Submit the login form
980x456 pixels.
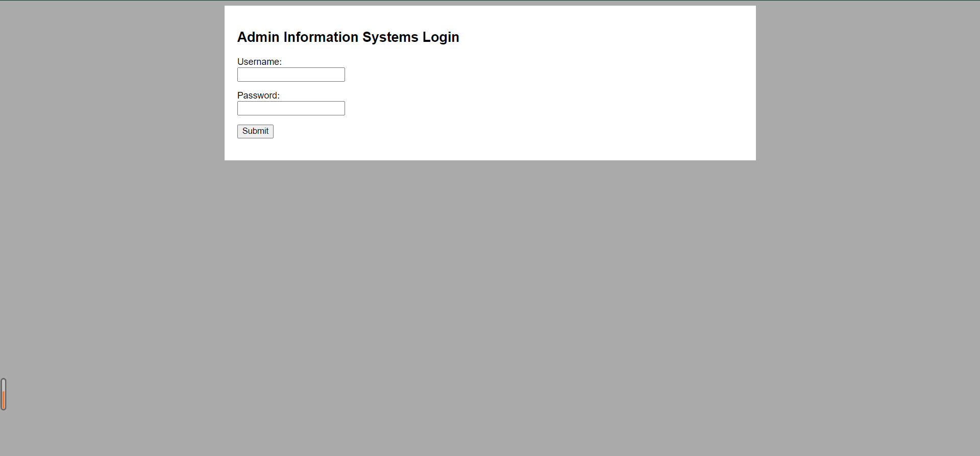point(255,131)
